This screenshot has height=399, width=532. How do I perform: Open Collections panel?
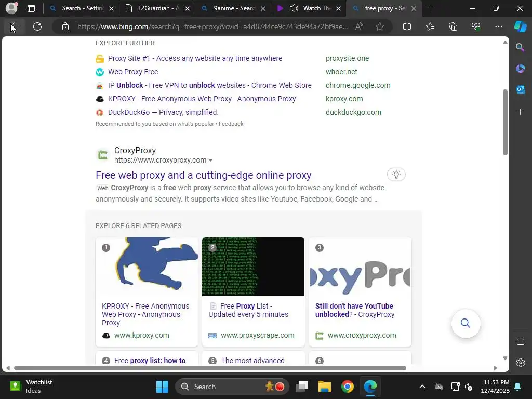coord(453,26)
